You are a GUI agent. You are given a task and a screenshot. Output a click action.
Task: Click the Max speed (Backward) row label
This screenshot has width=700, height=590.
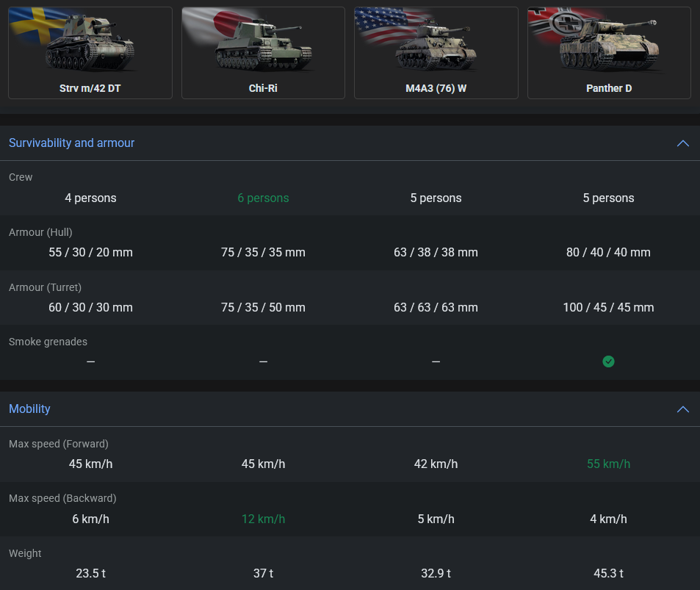pyautogui.click(x=62, y=498)
